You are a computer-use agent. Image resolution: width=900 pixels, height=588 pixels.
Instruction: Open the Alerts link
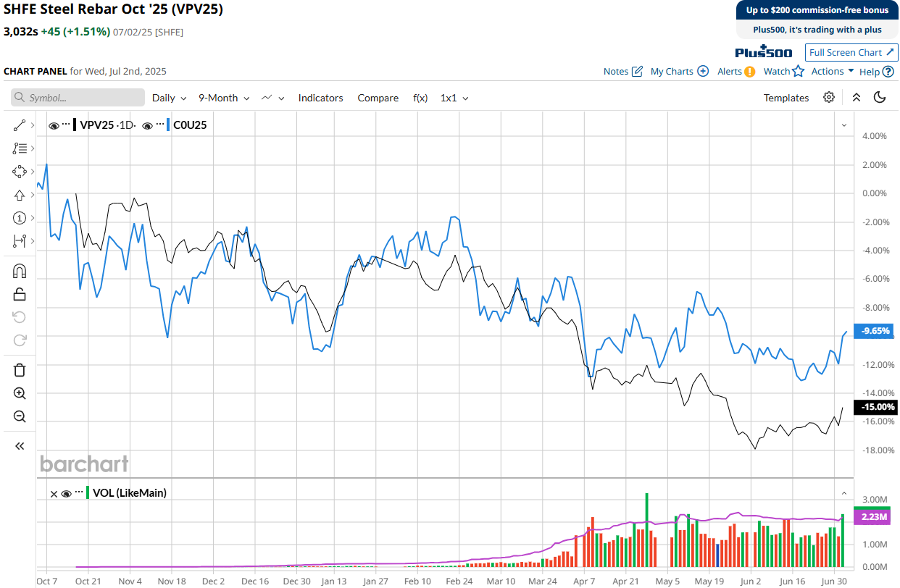pyautogui.click(x=730, y=71)
